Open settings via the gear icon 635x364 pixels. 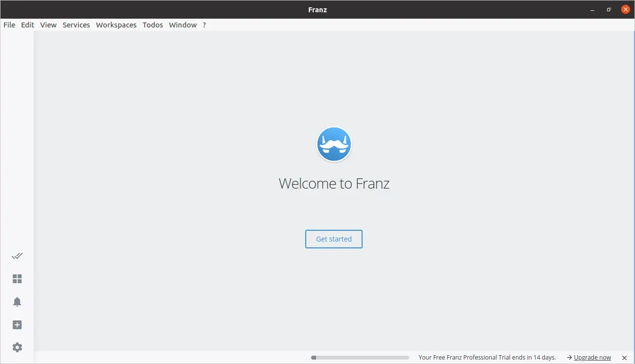(17, 347)
